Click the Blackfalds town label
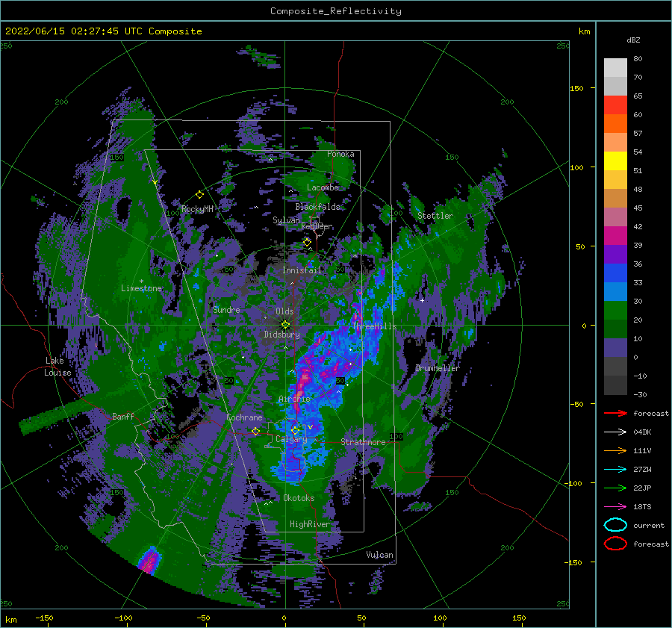The image size is (672, 628). point(317,207)
